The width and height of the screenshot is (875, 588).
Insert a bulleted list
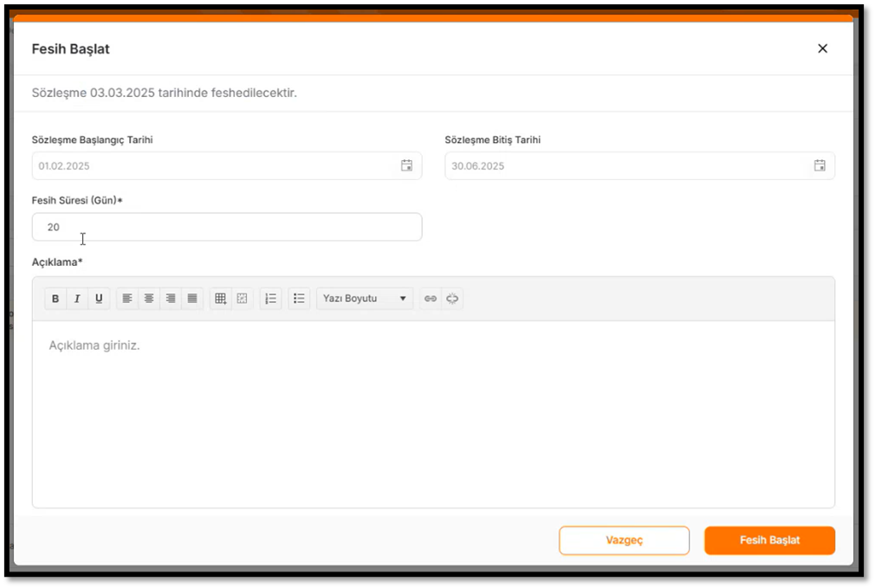point(299,299)
